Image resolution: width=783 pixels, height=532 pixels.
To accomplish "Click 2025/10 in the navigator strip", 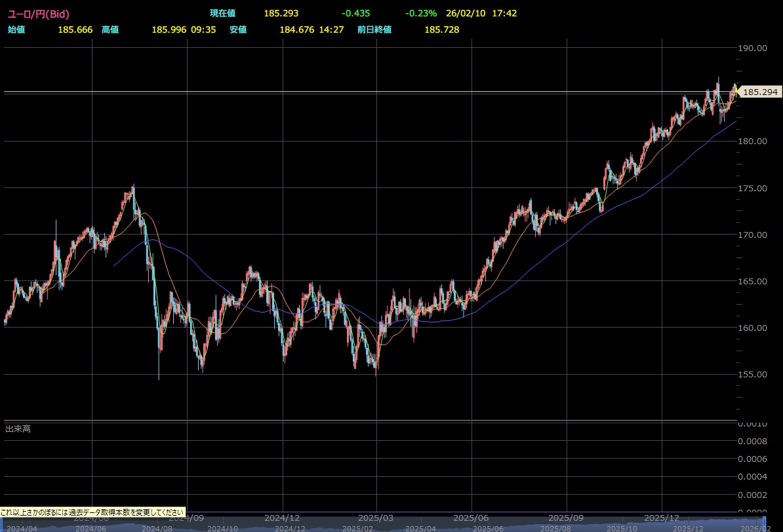I will coord(622,528).
